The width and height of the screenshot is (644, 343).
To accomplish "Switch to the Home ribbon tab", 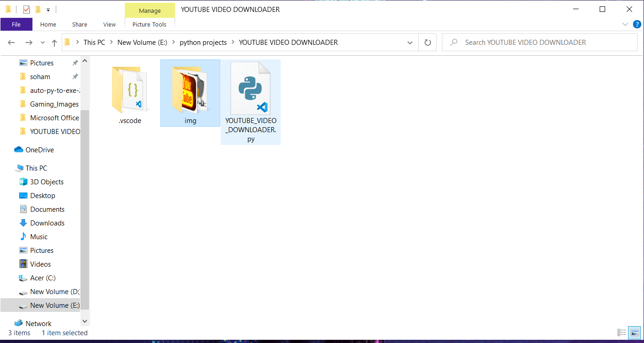I will [x=48, y=24].
